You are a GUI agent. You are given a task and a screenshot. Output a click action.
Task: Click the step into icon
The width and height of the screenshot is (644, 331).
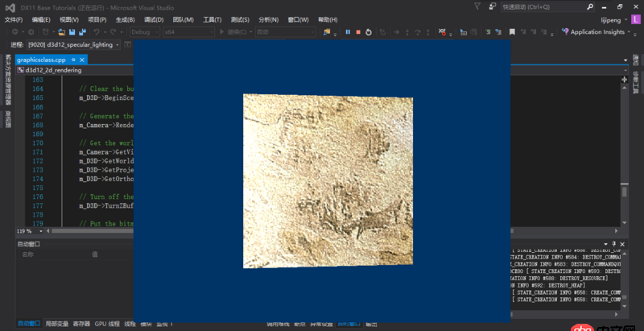pos(407,32)
